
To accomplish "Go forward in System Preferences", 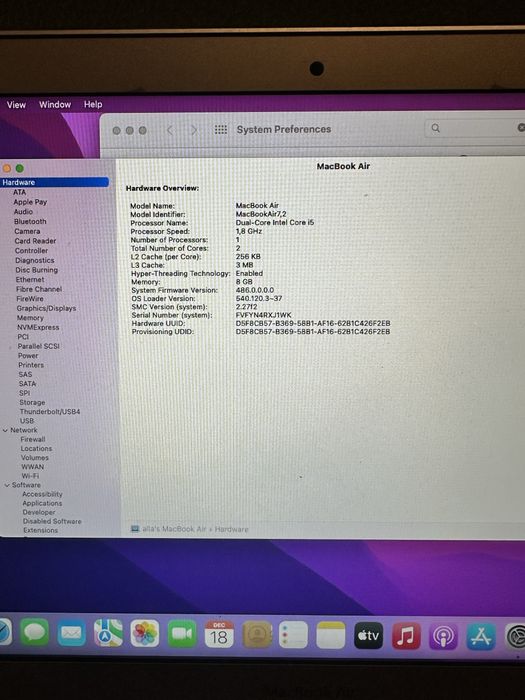I will tap(194, 130).
